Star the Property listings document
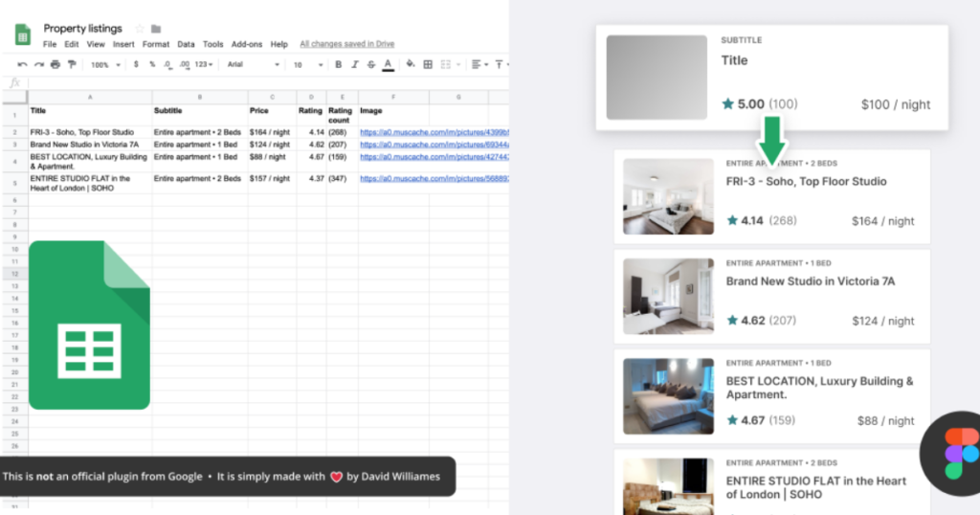The height and width of the screenshot is (515, 980). click(140, 29)
